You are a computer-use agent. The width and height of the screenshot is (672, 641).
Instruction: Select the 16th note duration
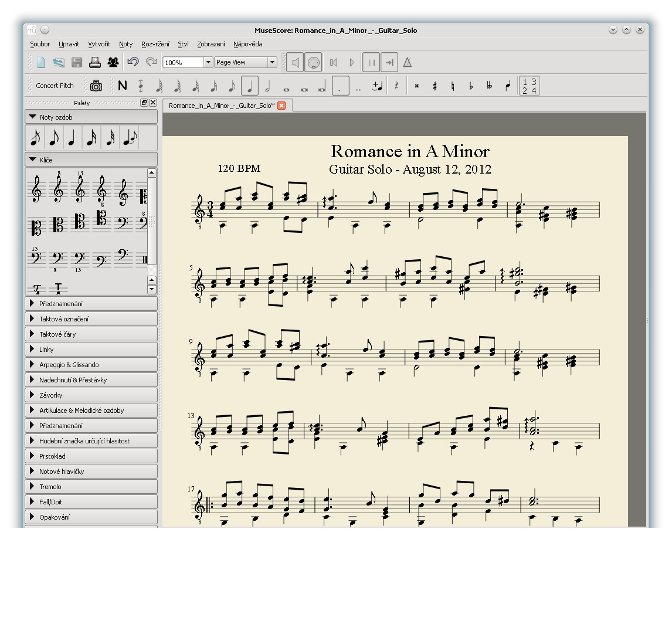click(x=213, y=86)
